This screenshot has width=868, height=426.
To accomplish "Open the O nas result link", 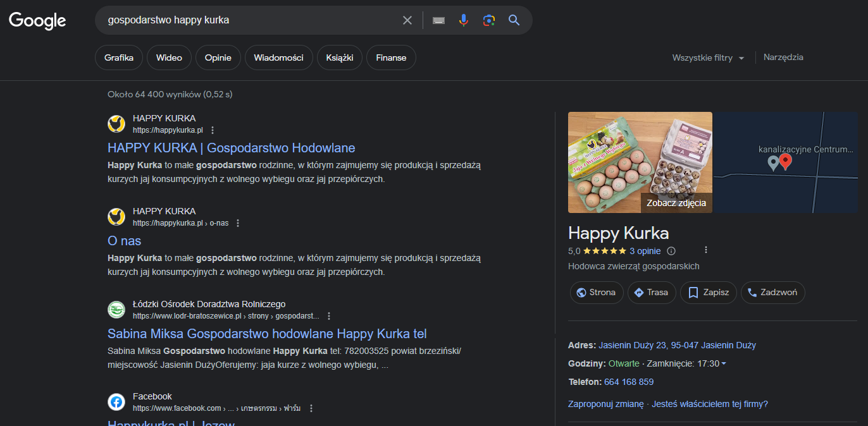I will point(125,241).
